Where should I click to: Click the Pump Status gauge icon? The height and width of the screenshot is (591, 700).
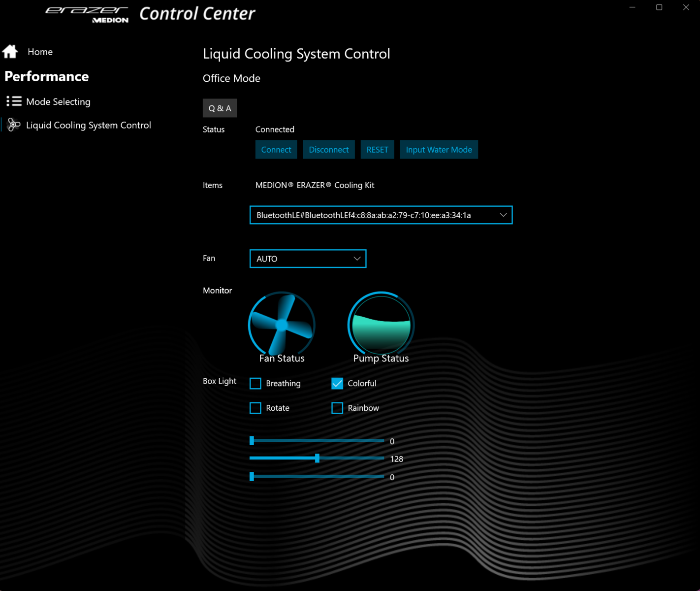coord(381,324)
